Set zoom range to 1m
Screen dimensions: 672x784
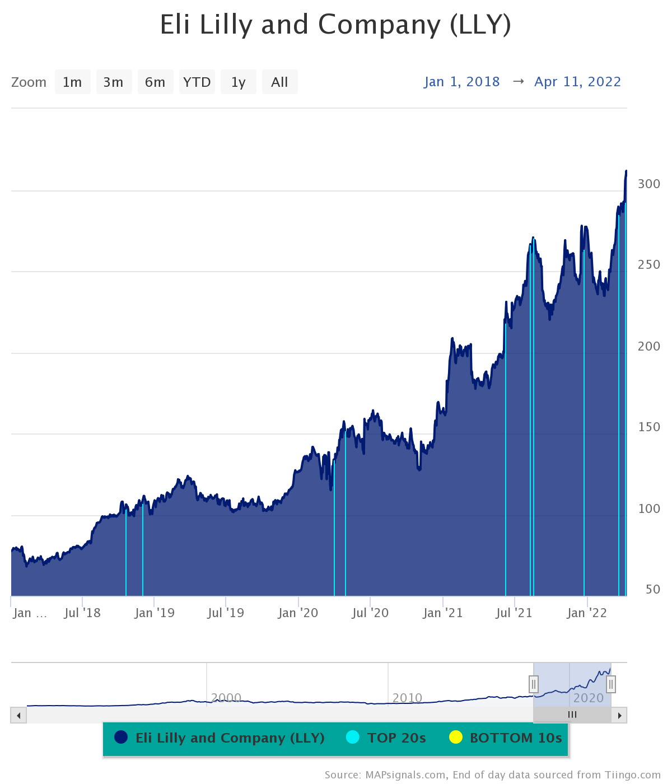(x=72, y=82)
